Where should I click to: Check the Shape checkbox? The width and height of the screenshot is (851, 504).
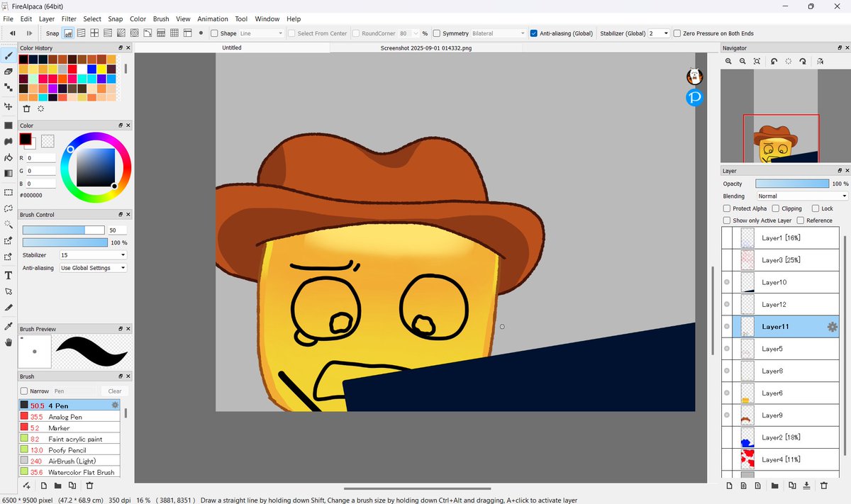[x=214, y=33]
